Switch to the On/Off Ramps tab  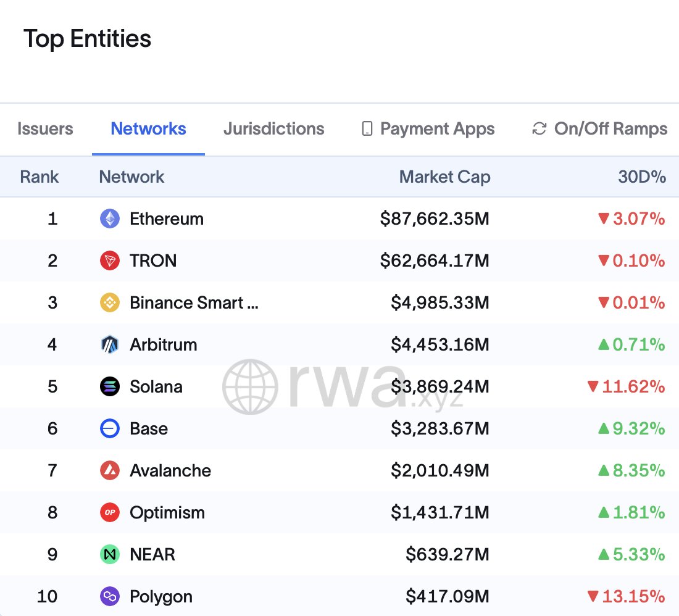click(610, 128)
